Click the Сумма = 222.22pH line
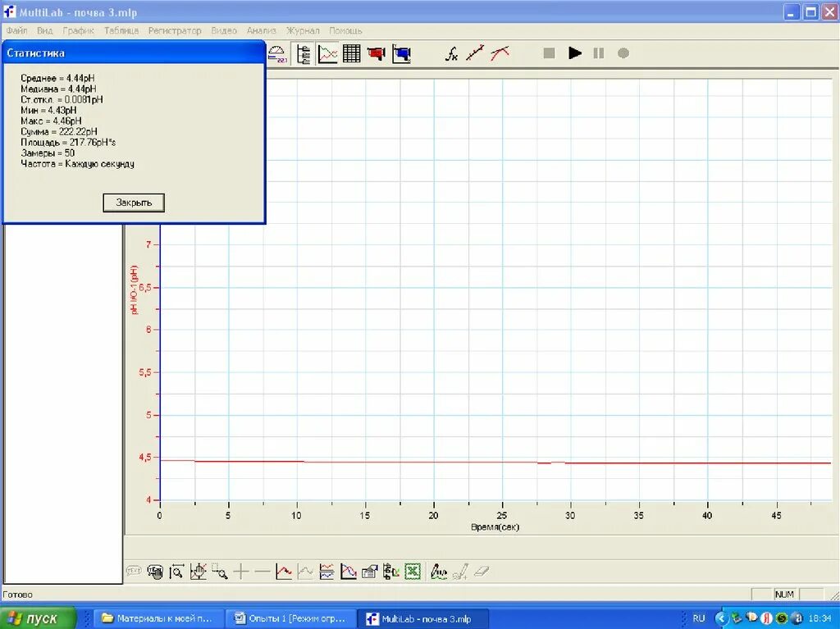 (59, 132)
